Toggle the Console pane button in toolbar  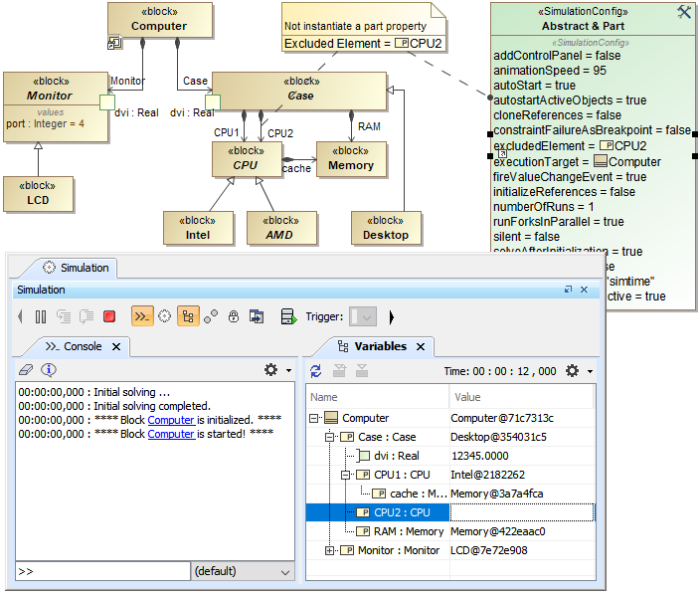tap(142, 317)
